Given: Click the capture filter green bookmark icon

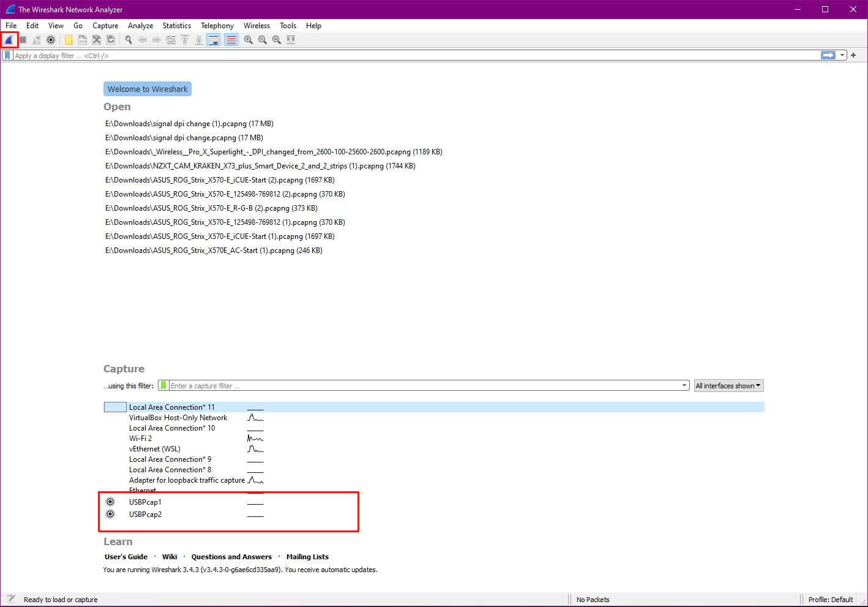Looking at the screenshot, I should click(163, 386).
